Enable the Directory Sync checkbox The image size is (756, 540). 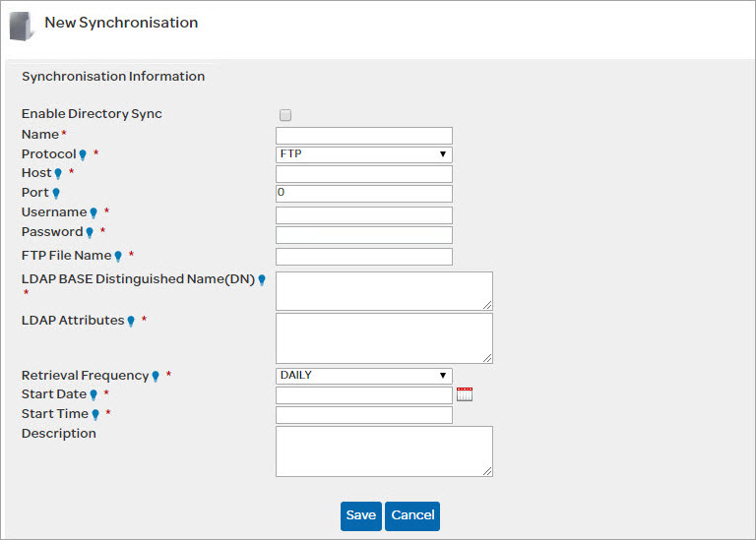285,115
